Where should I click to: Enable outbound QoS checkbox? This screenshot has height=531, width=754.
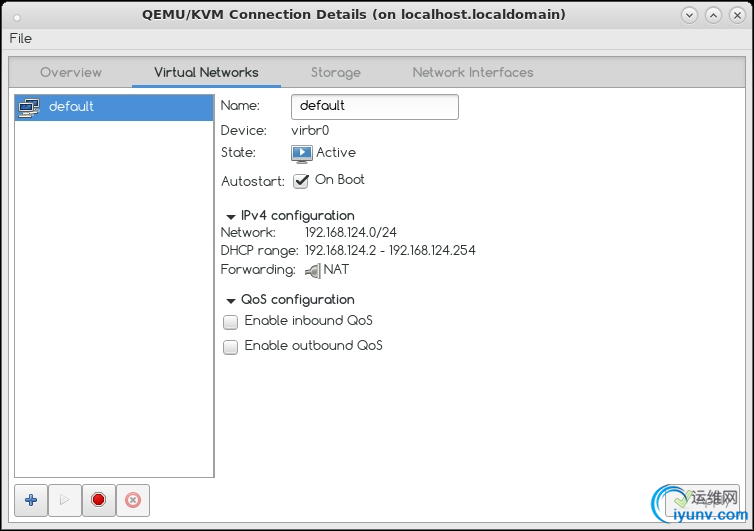click(x=230, y=347)
